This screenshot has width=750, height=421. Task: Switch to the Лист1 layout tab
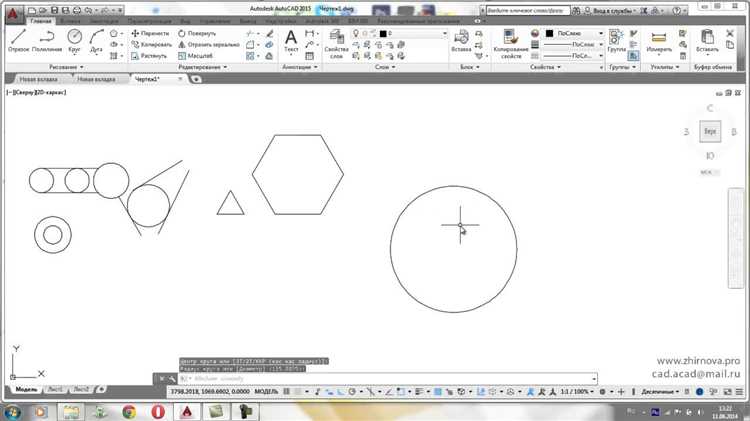tap(54, 390)
